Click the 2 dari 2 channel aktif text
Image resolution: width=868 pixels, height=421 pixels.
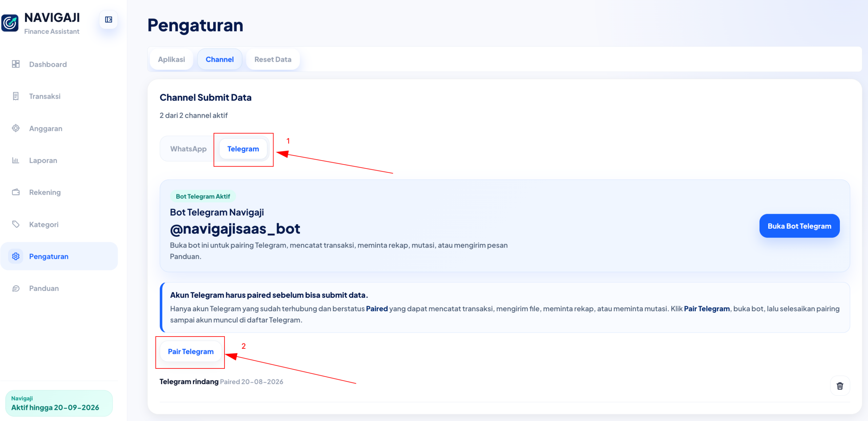pos(194,115)
